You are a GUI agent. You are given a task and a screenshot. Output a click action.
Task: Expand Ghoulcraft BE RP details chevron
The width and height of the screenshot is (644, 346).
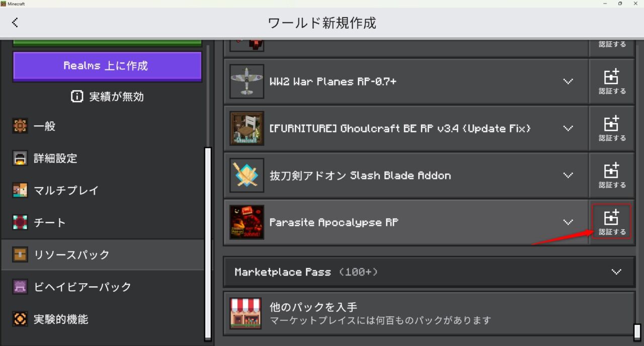[x=568, y=128]
